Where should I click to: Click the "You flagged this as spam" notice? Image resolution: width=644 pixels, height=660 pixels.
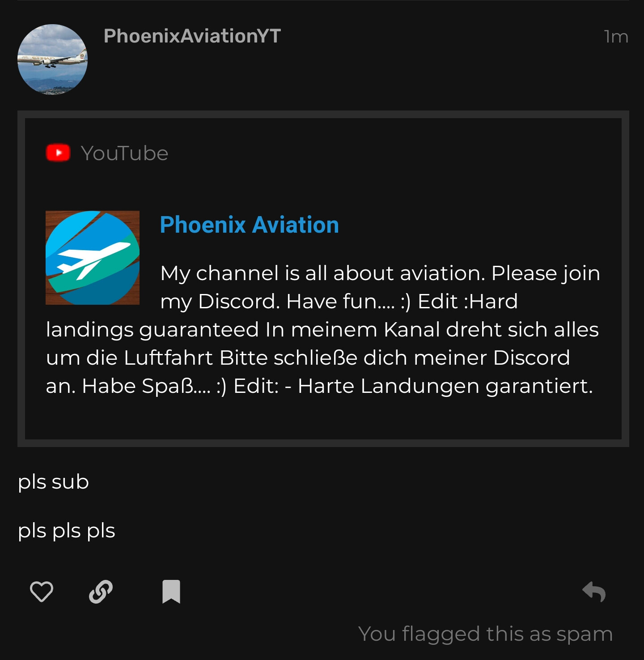[485, 634]
